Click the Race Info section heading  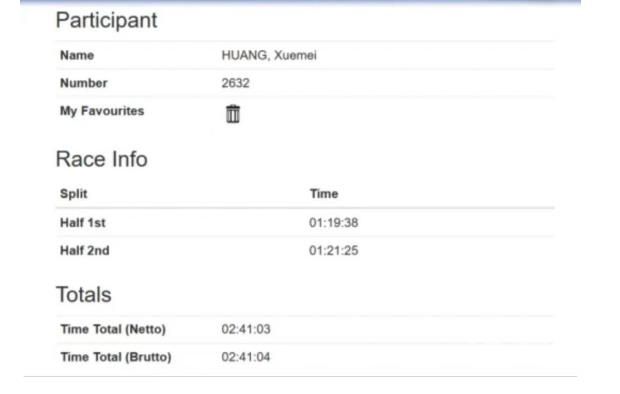102,159
